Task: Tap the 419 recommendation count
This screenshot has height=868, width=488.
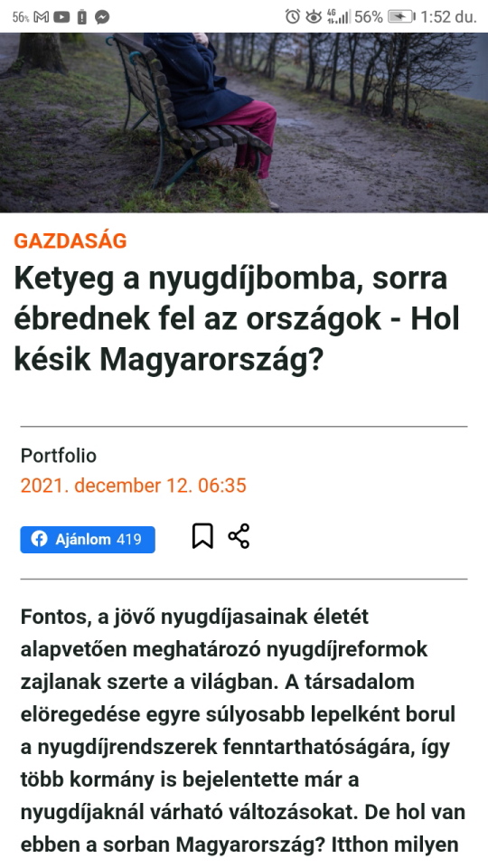Action: [129, 539]
